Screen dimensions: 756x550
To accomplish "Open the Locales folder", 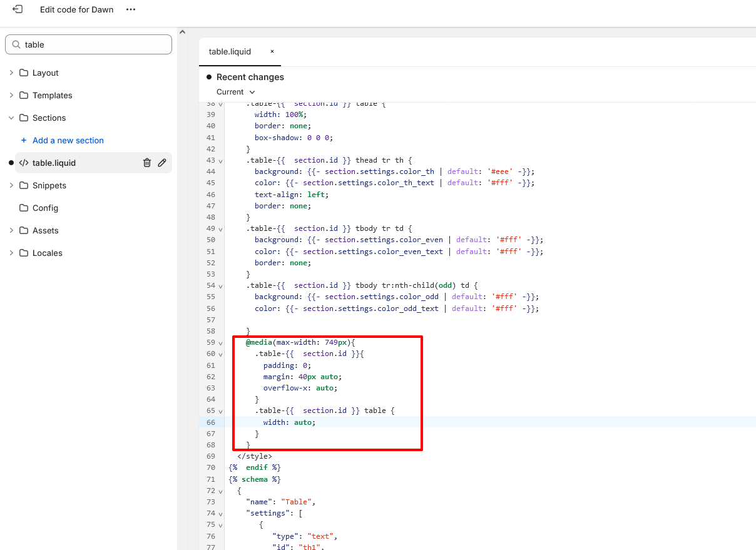I will 47,253.
